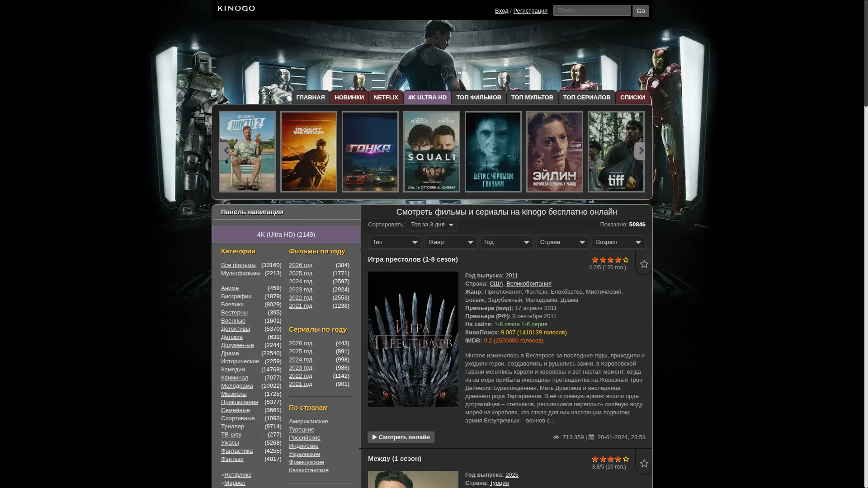The height and width of the screenshot is (488, 868).
Task: Filter by country США
Action: point(496,284)
